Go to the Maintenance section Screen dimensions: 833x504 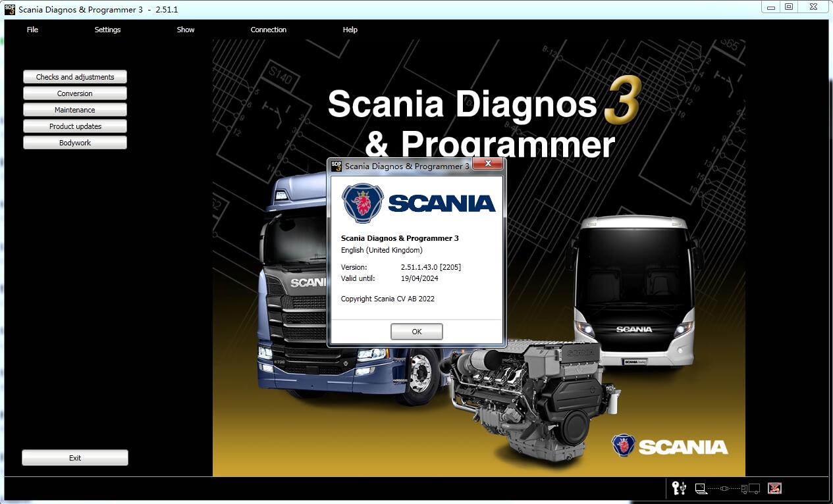coord(75,110)
